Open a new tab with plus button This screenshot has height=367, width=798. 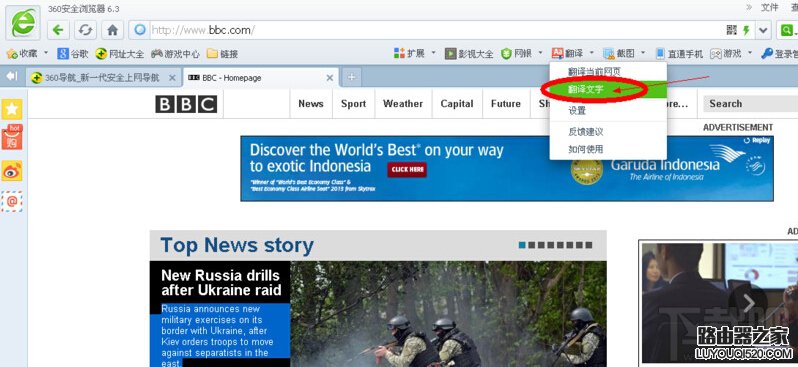[x=351, y=77]
